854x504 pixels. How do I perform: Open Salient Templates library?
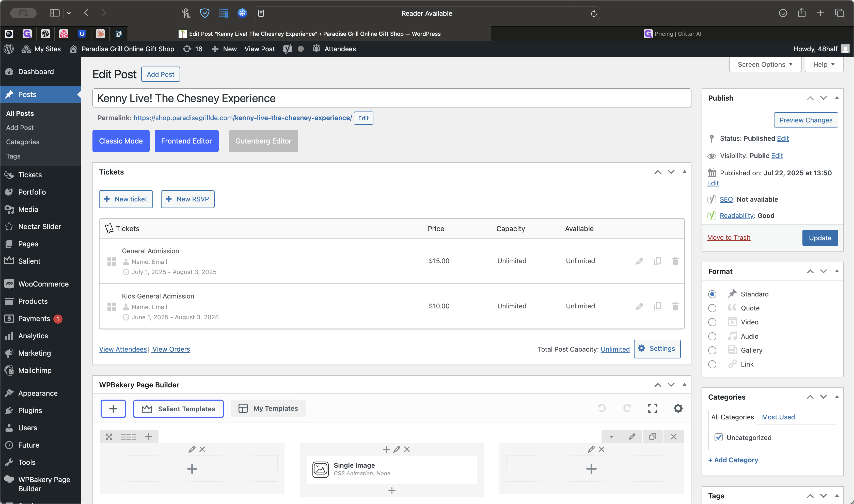(178, 408)
